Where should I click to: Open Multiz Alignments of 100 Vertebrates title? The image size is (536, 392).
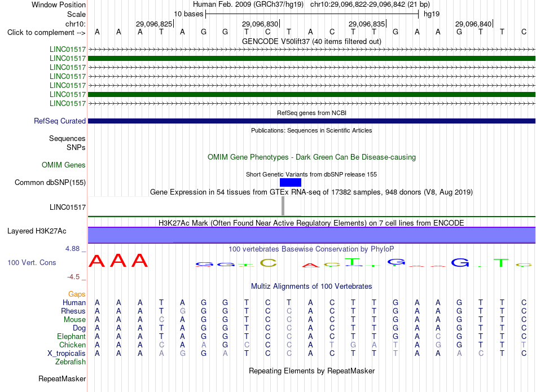tap(311, 286)
